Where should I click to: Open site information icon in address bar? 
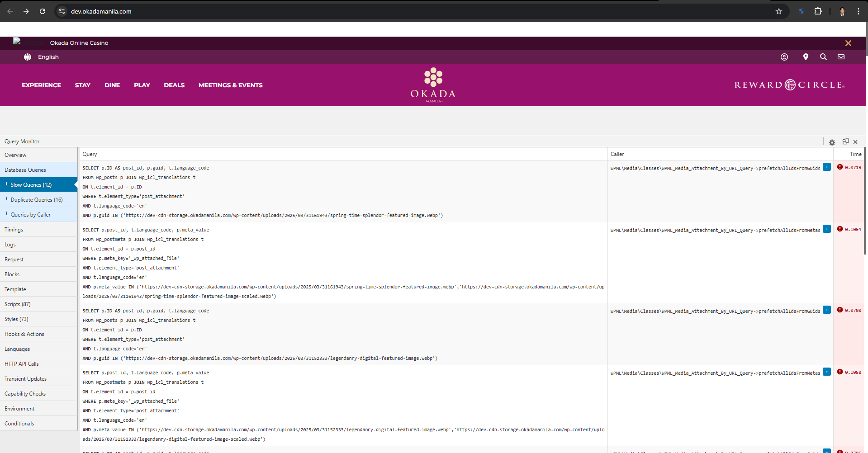(62, 11)
